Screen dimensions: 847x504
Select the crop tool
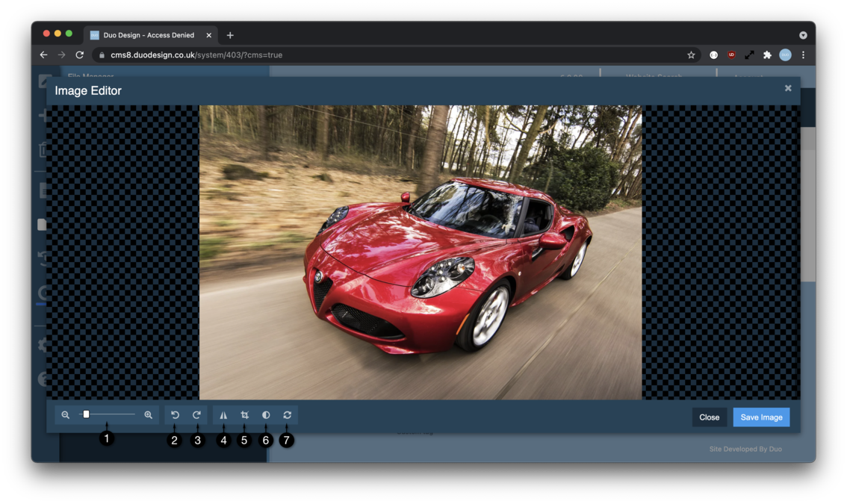pos(244,414)
